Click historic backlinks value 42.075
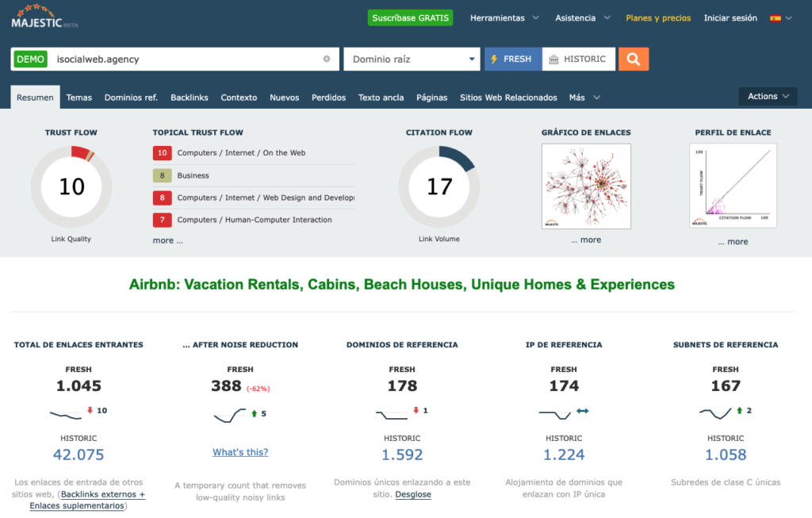 pyautogui.click(x=79, y=455)
